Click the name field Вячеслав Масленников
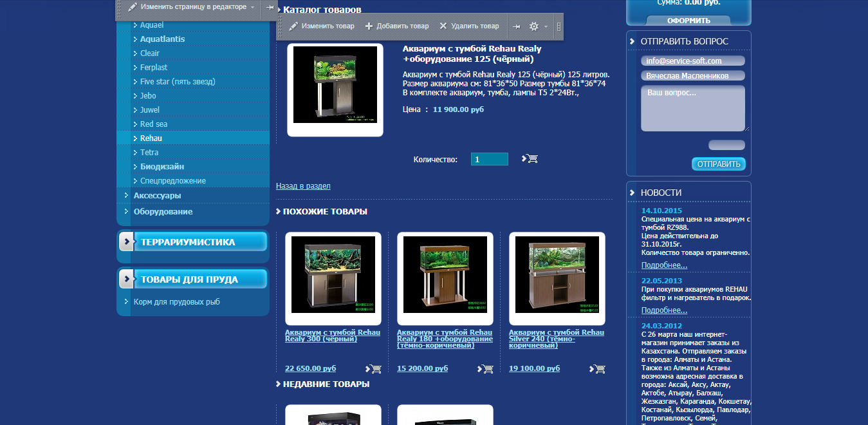The height and width of the screenshot is (425, 868). click(693, 76)
